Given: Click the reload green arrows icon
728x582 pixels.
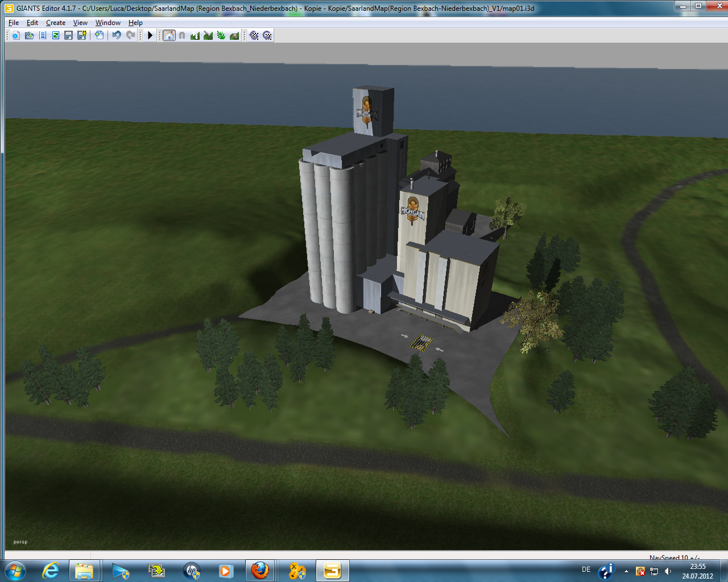Looking at the screenshot, I should 55,35.
